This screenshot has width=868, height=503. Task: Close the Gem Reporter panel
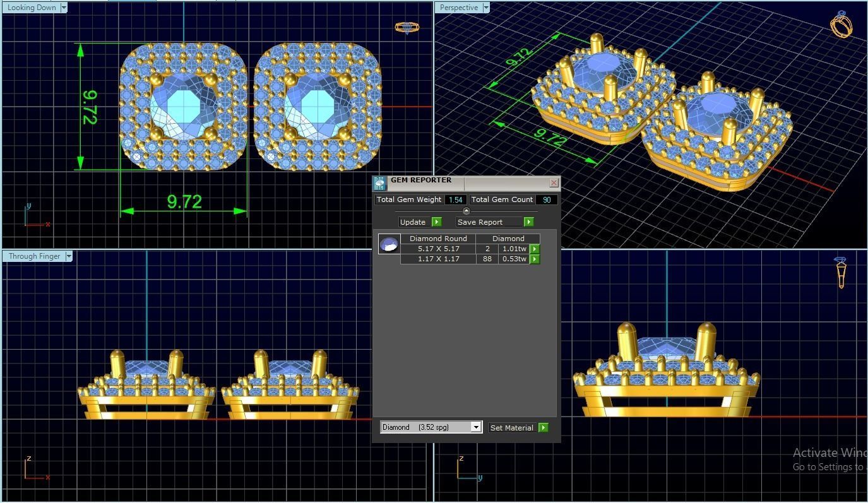[554, 182]
